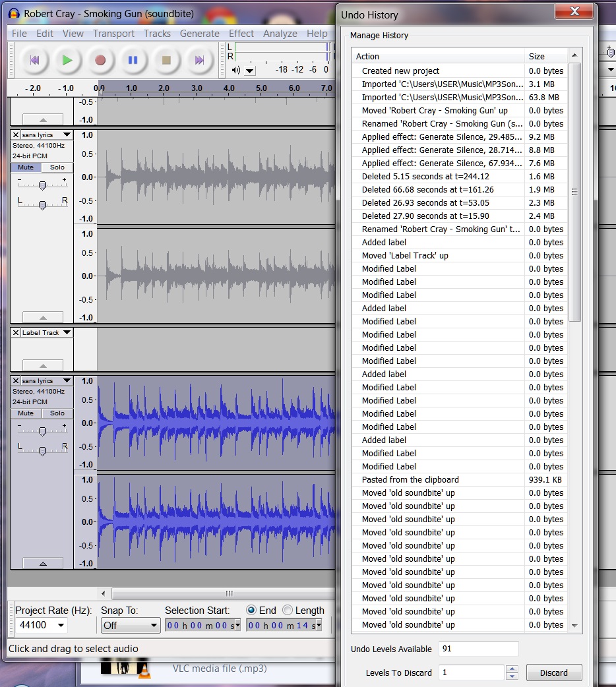Select the End radio button

(x=251, y=610)
